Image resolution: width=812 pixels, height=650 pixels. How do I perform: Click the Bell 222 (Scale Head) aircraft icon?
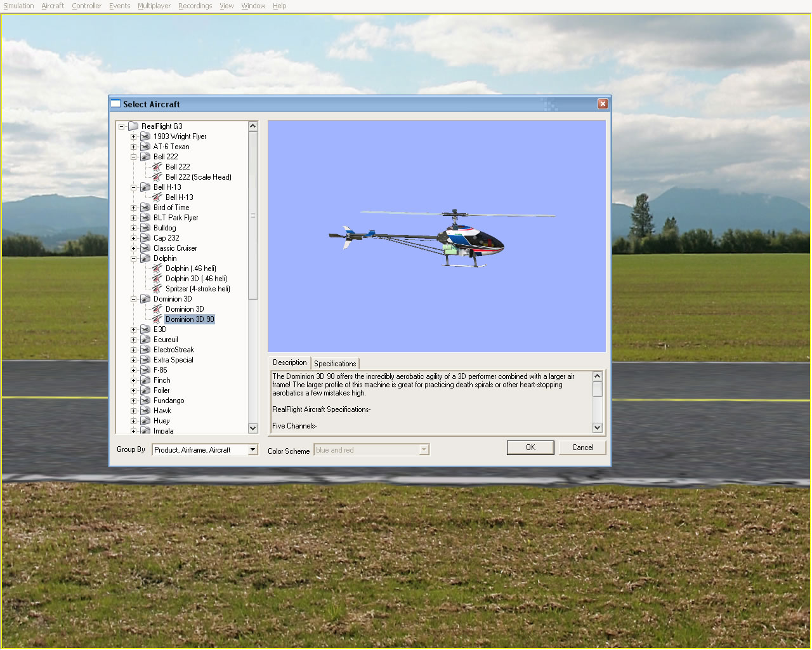tap(157, 177)
